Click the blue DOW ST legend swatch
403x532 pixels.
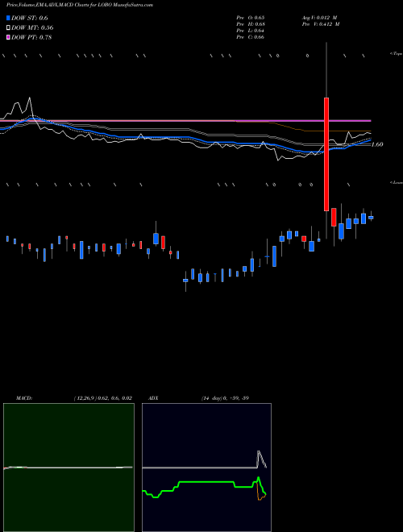(8, 18)
